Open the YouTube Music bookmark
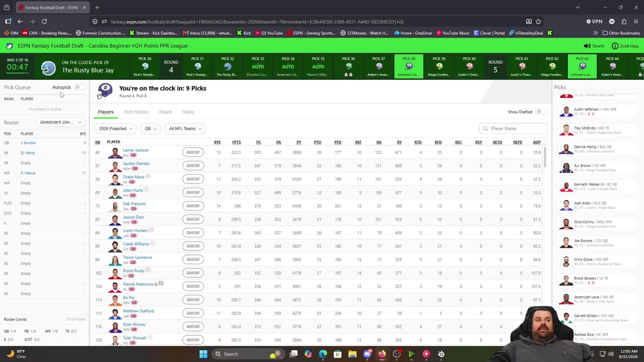 (x=453, y=33)
